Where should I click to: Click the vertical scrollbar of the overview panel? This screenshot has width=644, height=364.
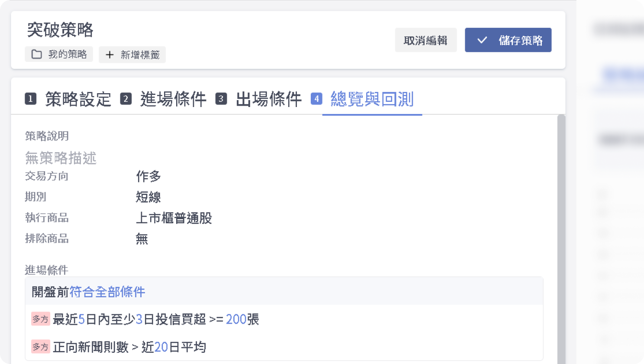pos(561,238)
